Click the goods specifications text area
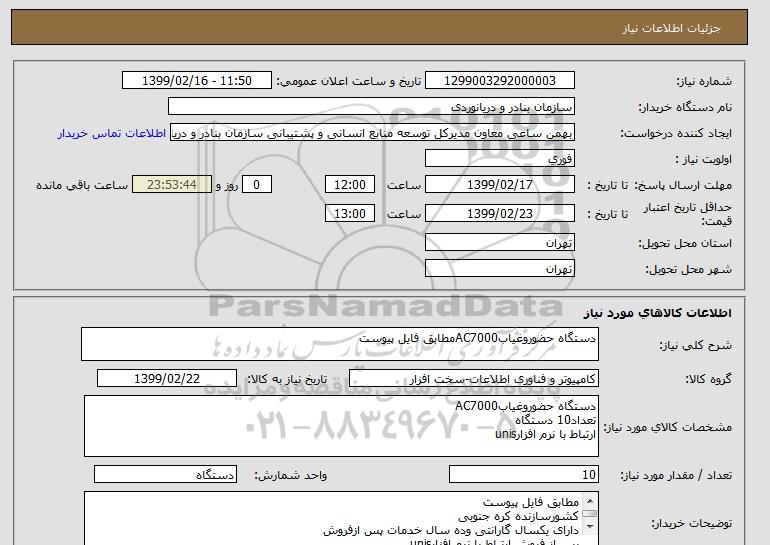 pyautogui.click(x=341, y=426)
